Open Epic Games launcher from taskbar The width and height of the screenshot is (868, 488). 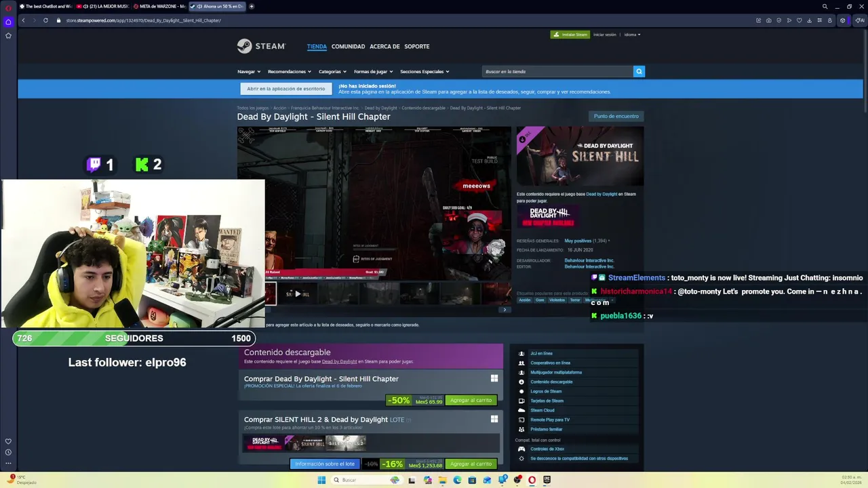click(547, 480)
